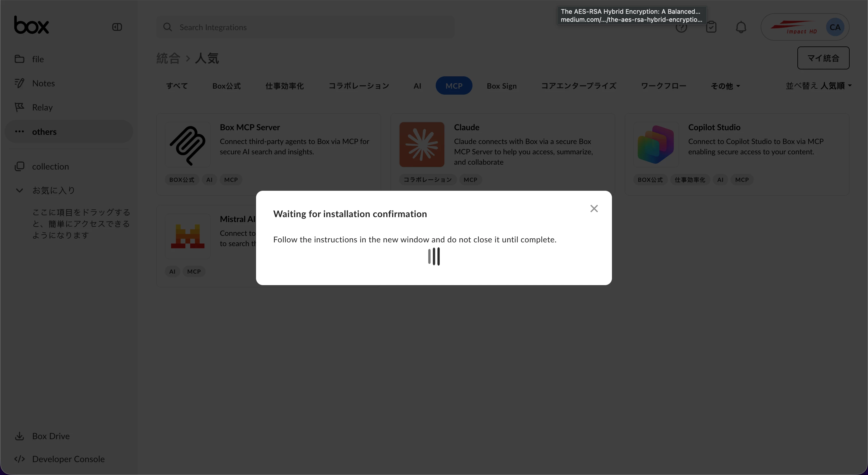Viewport: 868px width, 475px height.
Task: Click the Box logo in sidebar
Action: [x=31, y=25]
